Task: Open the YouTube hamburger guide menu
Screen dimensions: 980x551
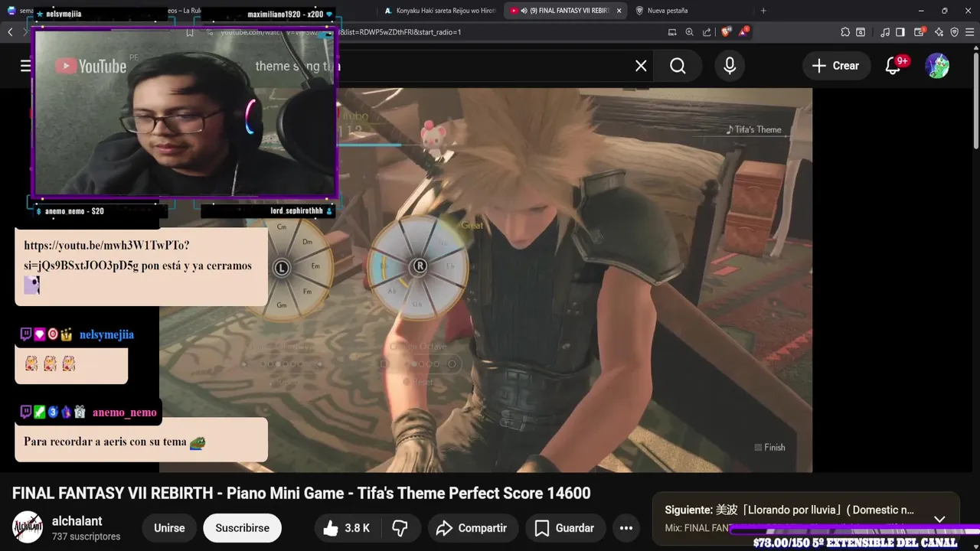Action: coord(25,66)
